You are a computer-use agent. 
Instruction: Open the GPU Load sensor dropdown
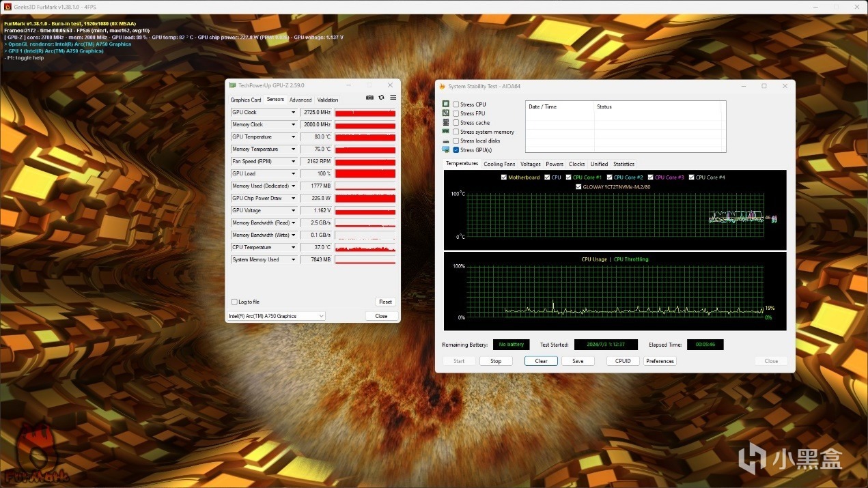294,174
